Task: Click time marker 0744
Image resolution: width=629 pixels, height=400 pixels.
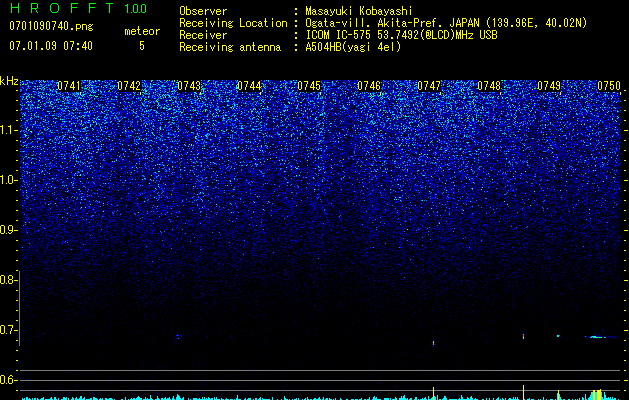Action: click(x=249, y=86)
